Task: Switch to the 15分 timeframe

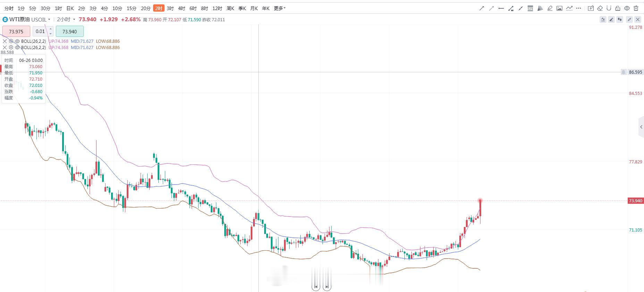Action: tap(132, 8)
